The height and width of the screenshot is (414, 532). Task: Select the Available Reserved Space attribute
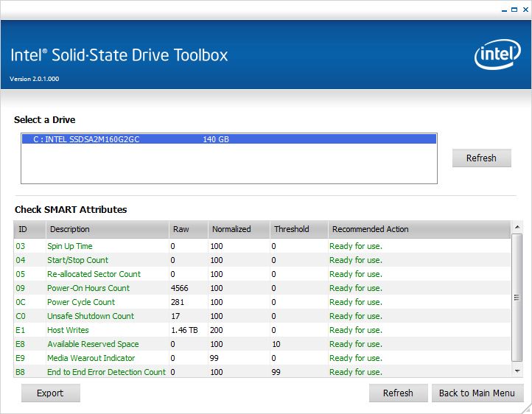click(x=262, y=344)
